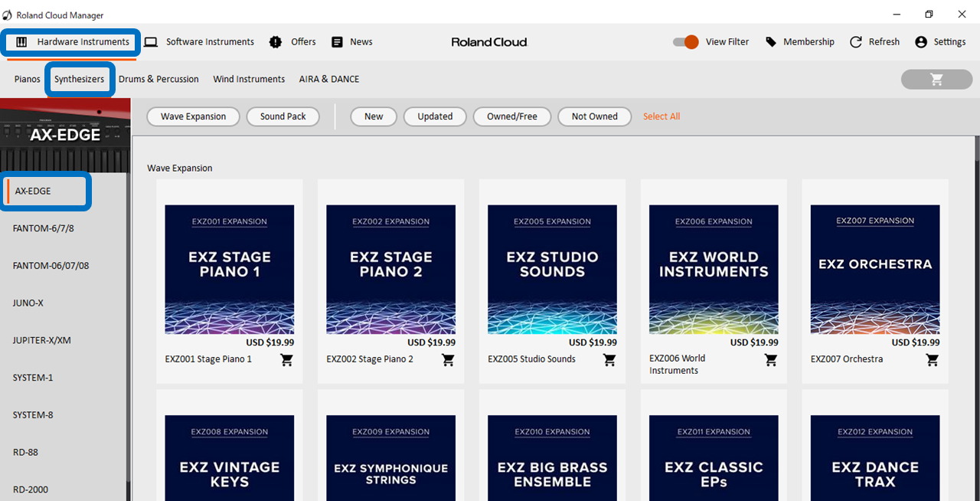Select the Updated filter pill

coord(435,116)
